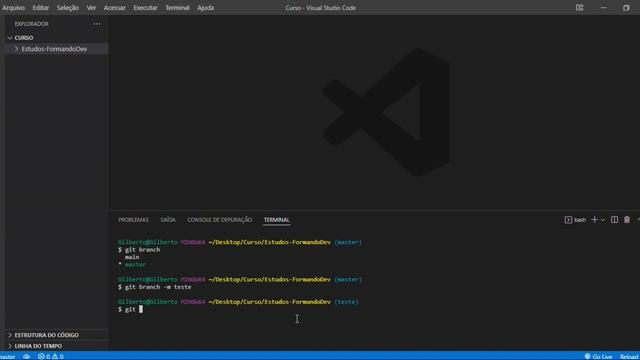Click 'git branch -m teste' command text
This screenshot has height=360, width=640.
pos(158,287)
